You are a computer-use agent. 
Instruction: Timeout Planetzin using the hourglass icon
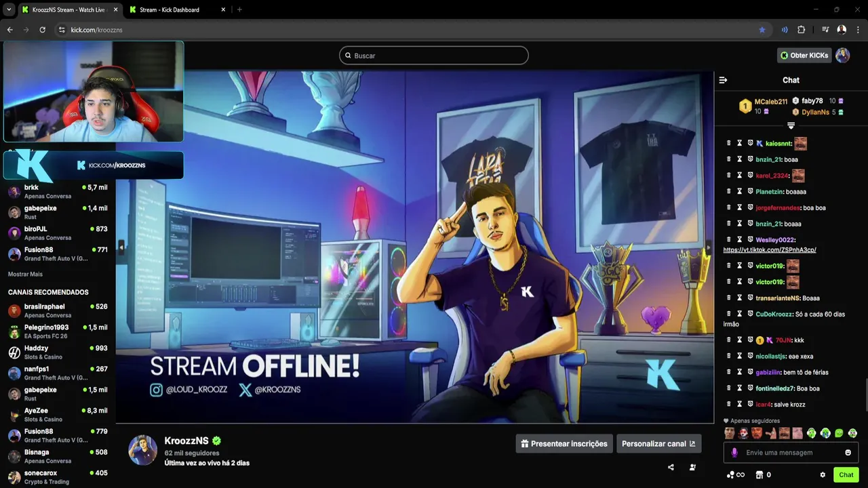click(x=740, y=192)
